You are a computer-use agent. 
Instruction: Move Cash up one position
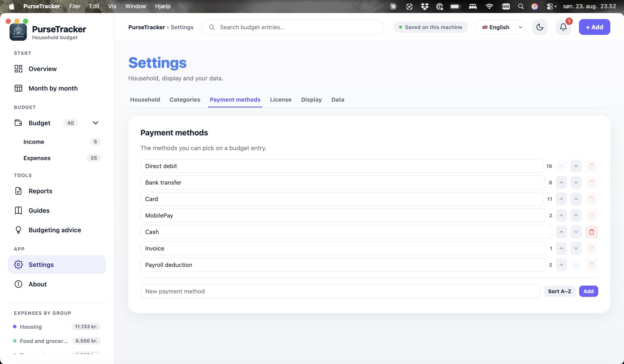561,232
